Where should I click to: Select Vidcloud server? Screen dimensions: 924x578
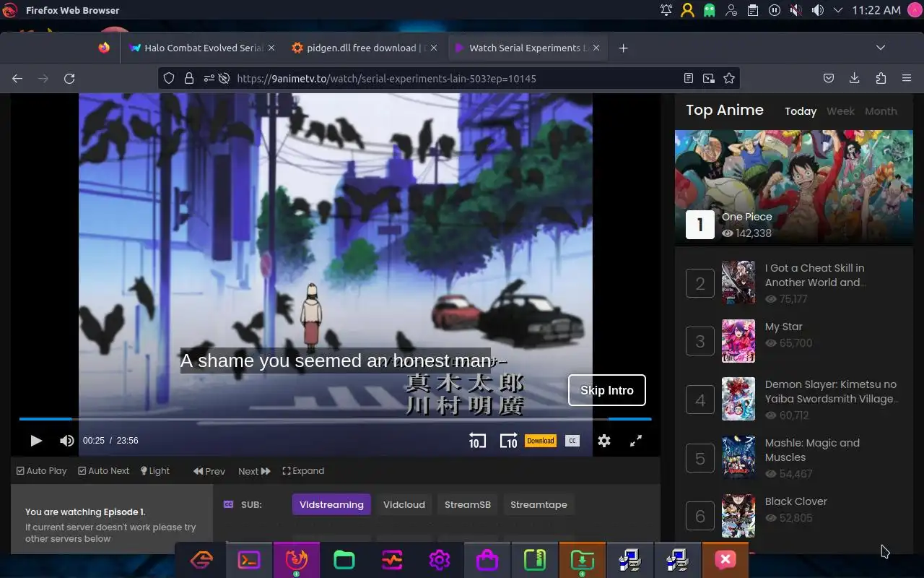click(x=404, y=504)
